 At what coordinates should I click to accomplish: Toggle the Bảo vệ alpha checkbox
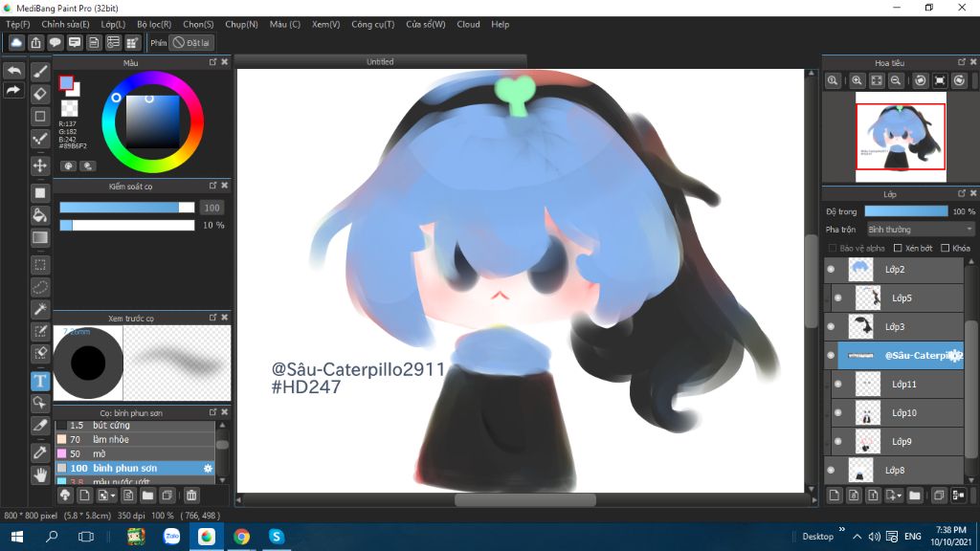(833, 248)
